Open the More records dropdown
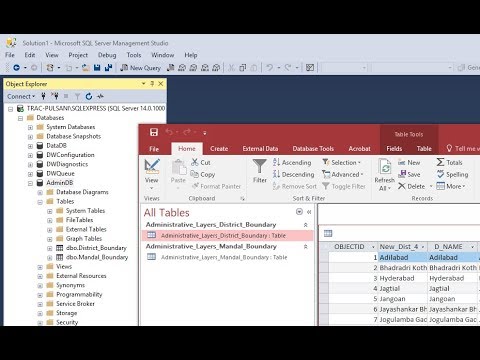Viewport: 480px width, 360px height. click(x=451, y=186)
